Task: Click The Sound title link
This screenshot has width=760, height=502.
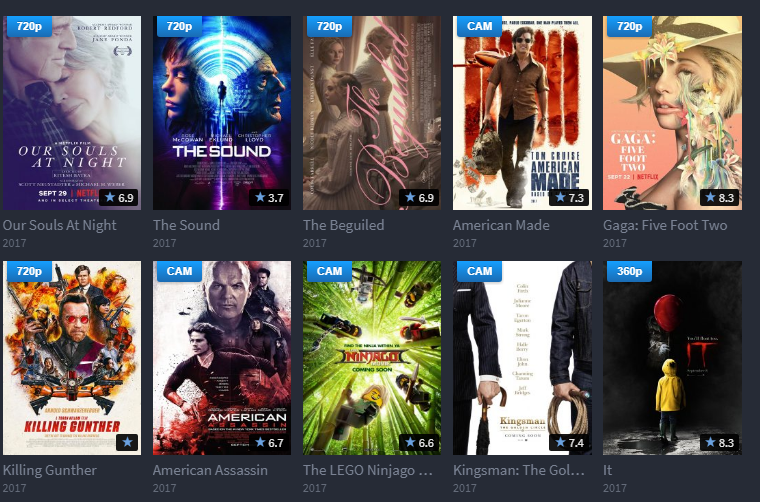Action: click(x=186, y=225)
